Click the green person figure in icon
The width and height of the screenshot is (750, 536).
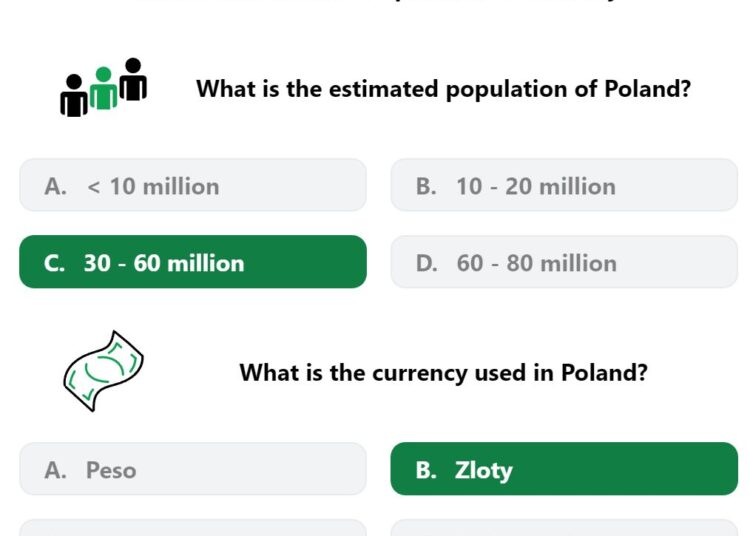[103, 88]
